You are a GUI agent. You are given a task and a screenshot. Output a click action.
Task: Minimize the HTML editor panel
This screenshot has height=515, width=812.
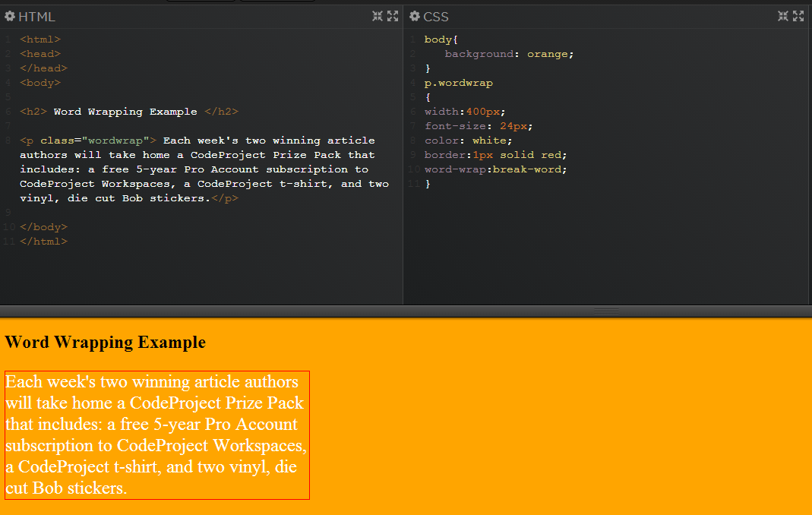click(x=378, y=17)
